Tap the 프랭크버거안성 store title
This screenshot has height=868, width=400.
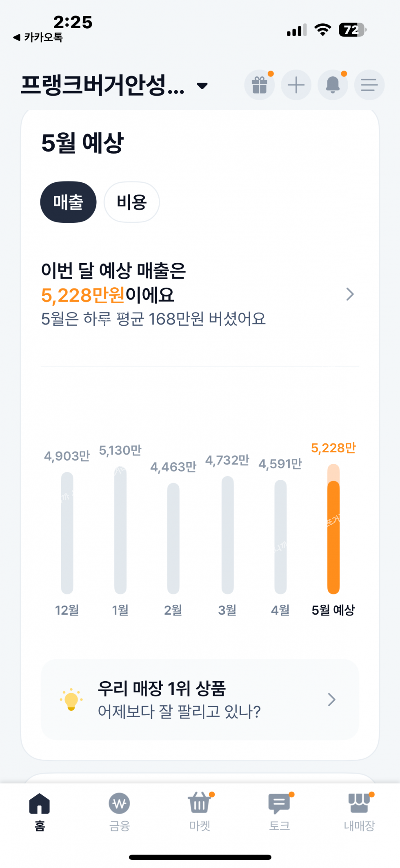pos(102,85)
